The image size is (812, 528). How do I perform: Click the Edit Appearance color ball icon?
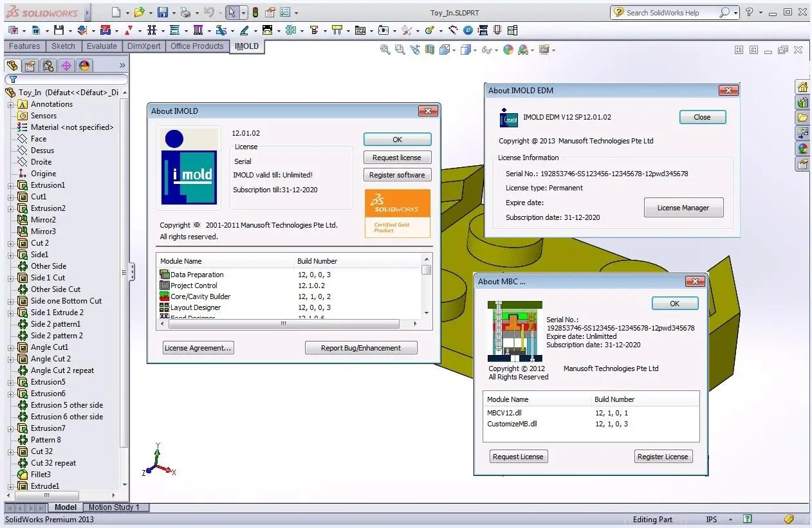point(508,50)
